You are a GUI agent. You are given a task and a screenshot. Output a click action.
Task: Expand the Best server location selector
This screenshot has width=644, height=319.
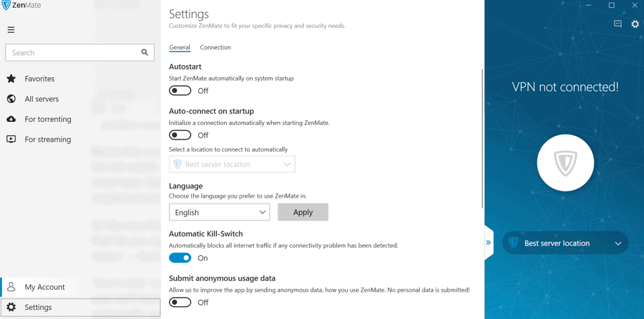(x=565, y=243)
